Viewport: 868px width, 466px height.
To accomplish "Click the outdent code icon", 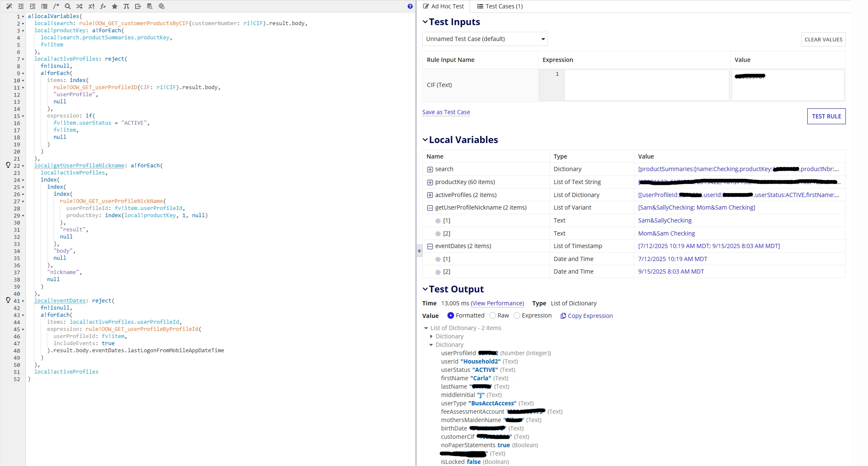I will [21, 6].
